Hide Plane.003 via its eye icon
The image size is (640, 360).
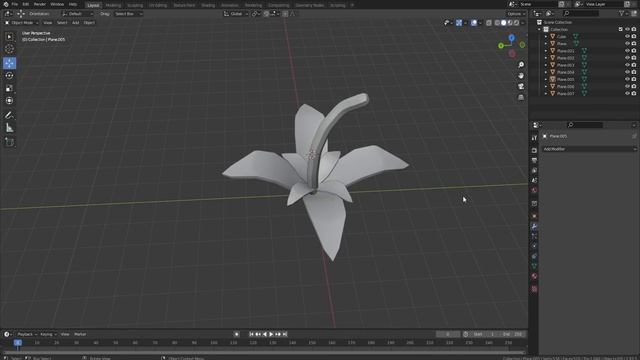pyautogui.click(x=627, y=65)
